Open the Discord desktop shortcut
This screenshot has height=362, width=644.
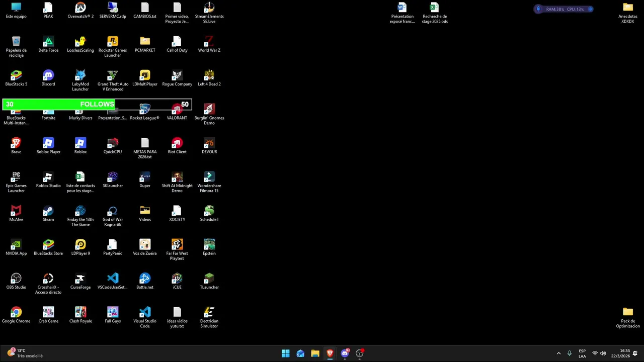pos(48,78)
